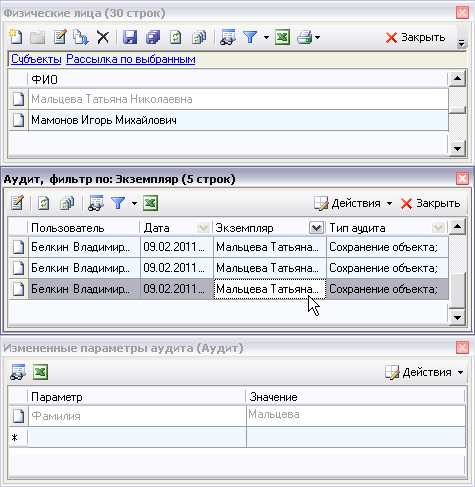Click Мальцева Татьяна... cell in highlighted Аудит row

[270, 289]
